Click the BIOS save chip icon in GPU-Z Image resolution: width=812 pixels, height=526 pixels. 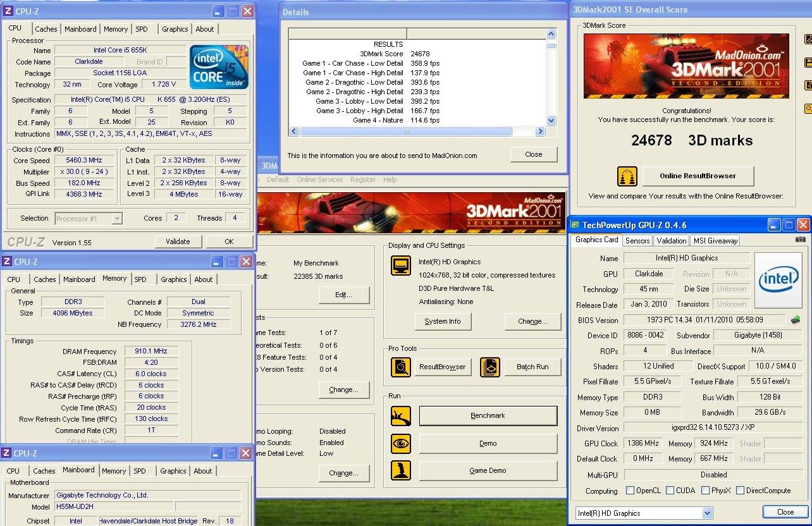795,320
